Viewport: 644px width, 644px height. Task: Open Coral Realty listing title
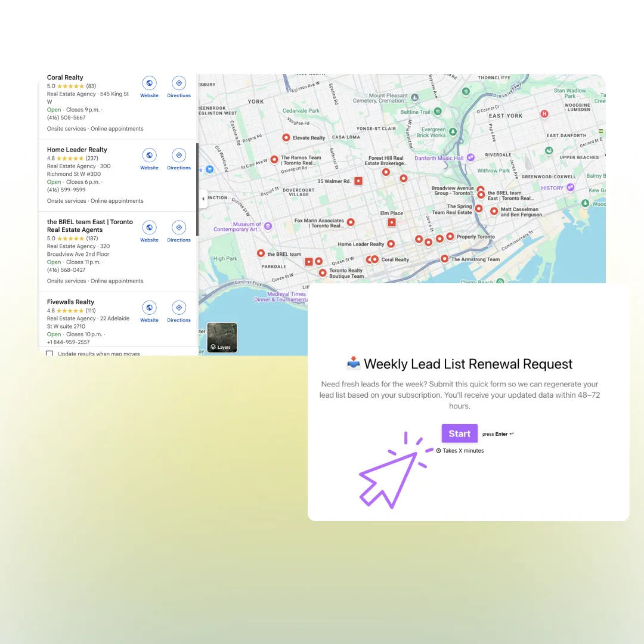(x=65, y=77)
